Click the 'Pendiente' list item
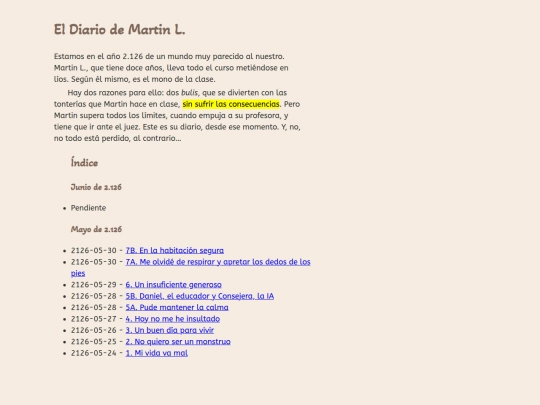 click(x=88, y=208)
